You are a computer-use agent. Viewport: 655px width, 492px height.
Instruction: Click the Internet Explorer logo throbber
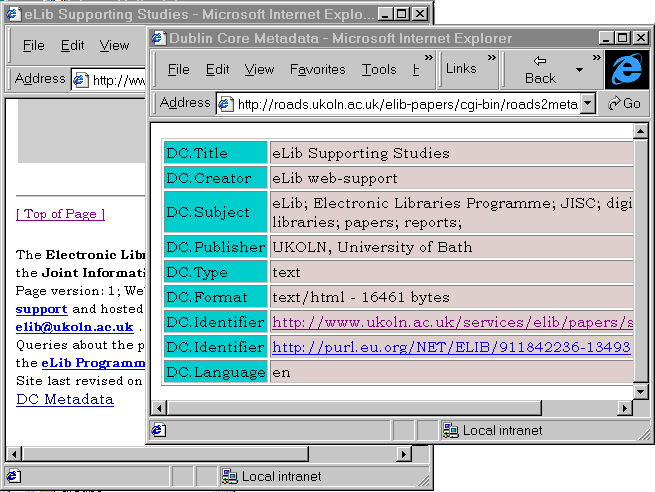[627, 69]
